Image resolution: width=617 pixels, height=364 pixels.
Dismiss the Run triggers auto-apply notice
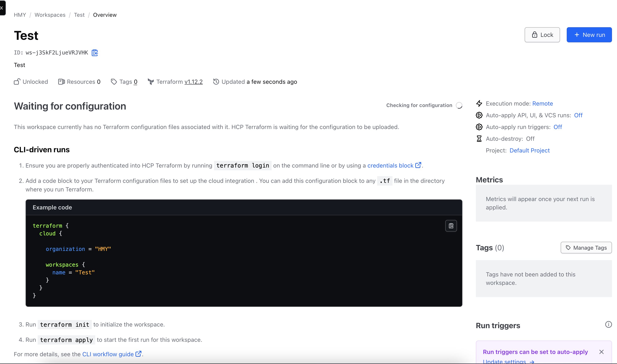click(601, 352)
